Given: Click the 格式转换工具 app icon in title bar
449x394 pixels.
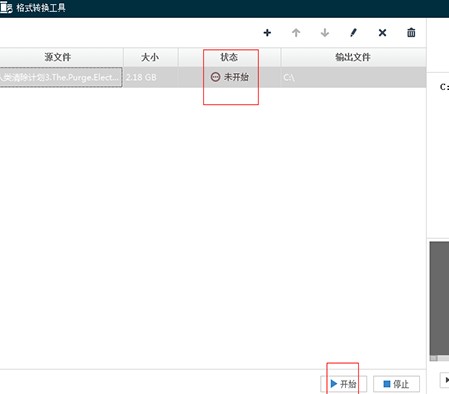Looking at the screenshot, I should (x=6, y=7).
